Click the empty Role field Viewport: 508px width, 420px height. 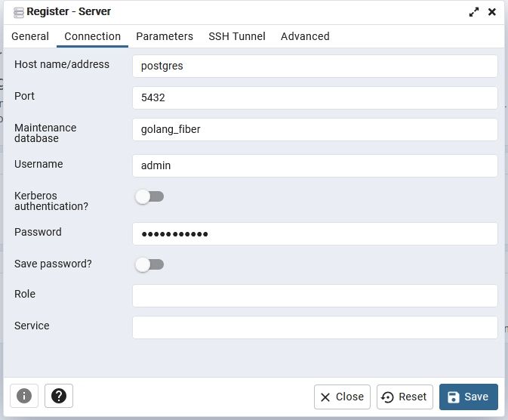(315, 296)
